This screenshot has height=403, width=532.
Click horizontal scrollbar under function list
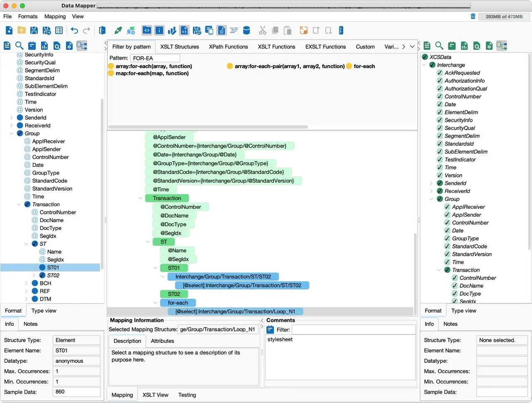tap(208, 127)
